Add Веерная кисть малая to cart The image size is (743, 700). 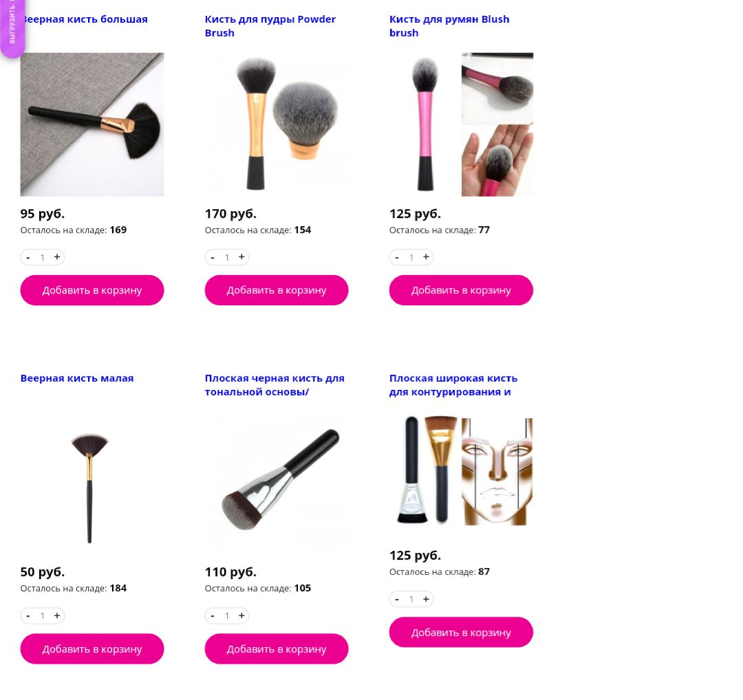click(x=92, y=649)
